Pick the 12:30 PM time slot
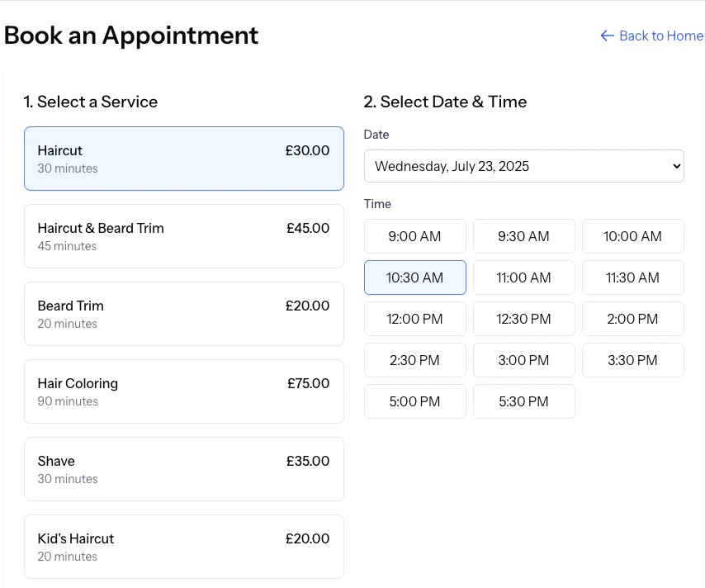Image resolution: width=705 pixels, height=588 pixels. tap(523, 319)
